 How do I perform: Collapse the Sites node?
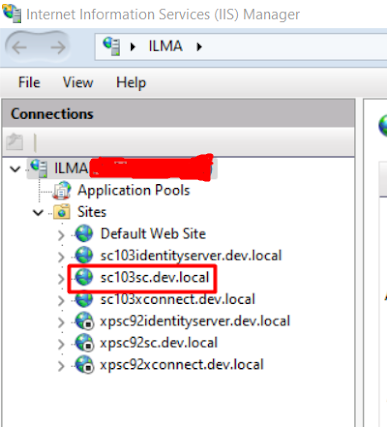click(x=38, y=212)
